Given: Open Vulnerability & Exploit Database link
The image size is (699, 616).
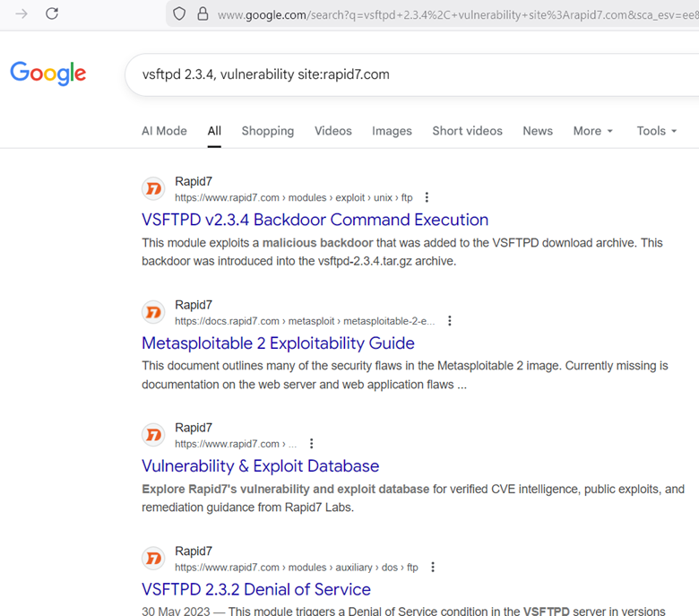Looking at the screenshot, I should pos(261,466).
